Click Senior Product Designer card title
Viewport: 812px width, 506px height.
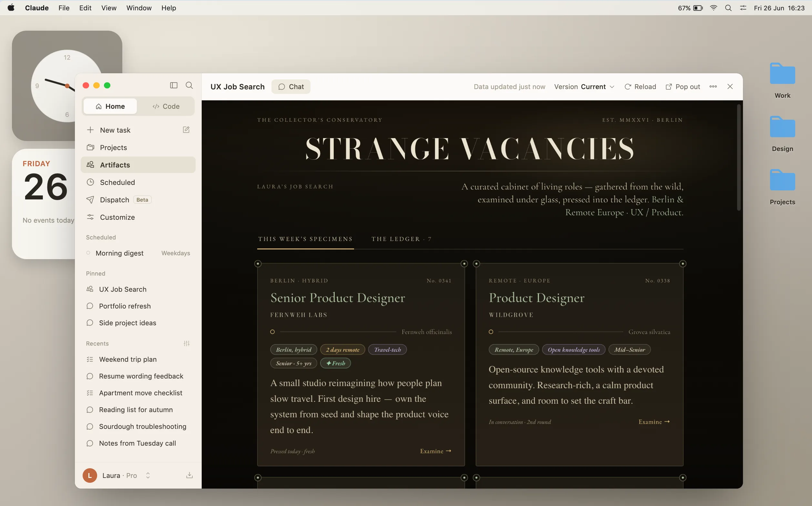coord(338,298)
